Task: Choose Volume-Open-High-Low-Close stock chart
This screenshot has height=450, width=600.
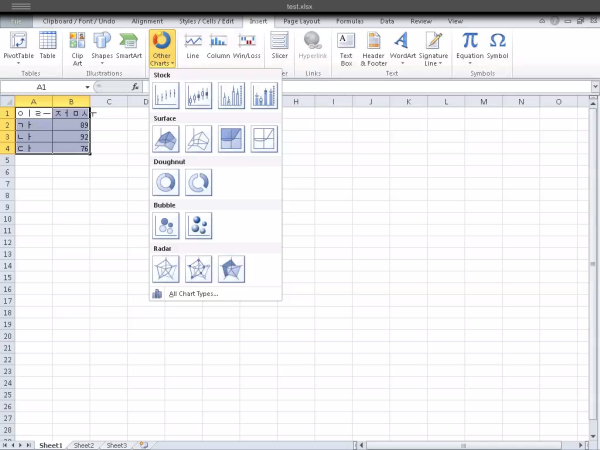Action: click(264, 95)
